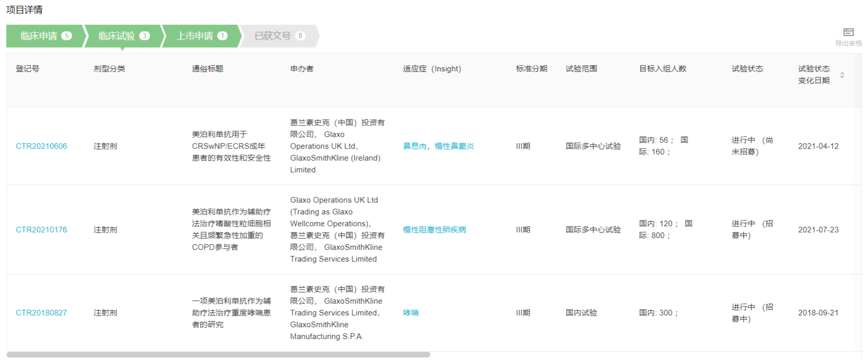
Task: Click the 导出表格 label text
Action: (848, 44)
